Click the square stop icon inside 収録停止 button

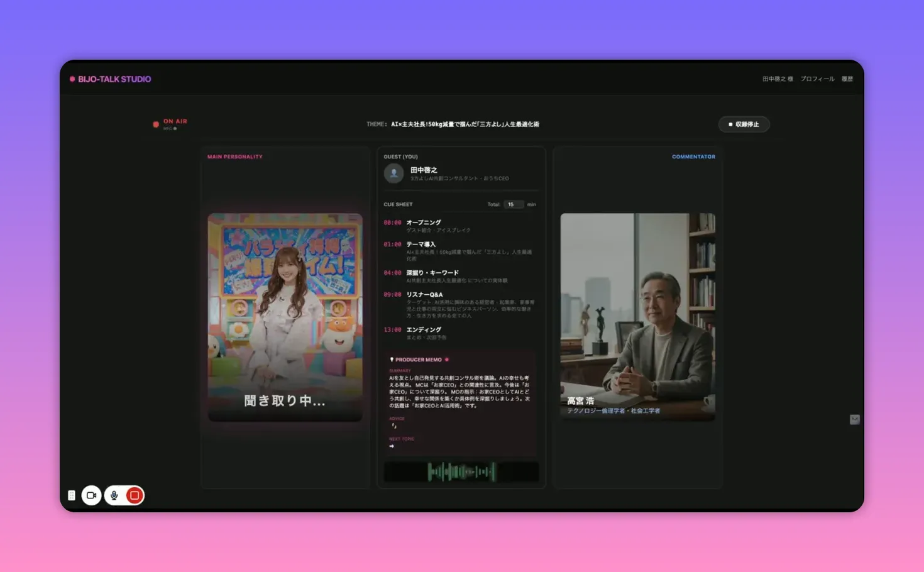(729, 124)
